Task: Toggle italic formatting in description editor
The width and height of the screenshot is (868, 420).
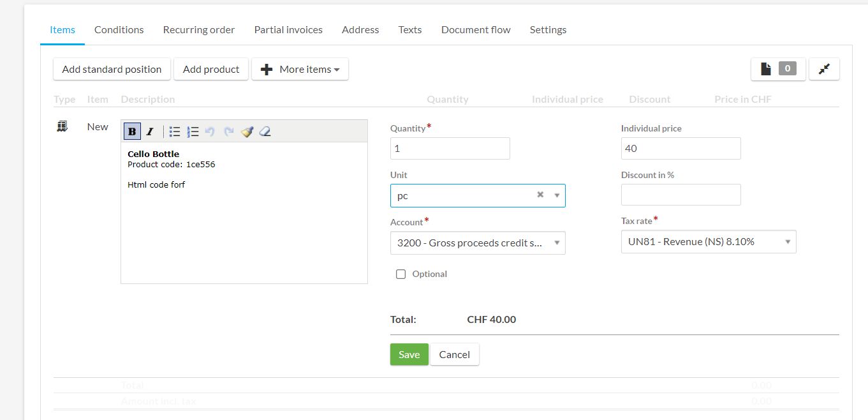Action: point(150,131)
